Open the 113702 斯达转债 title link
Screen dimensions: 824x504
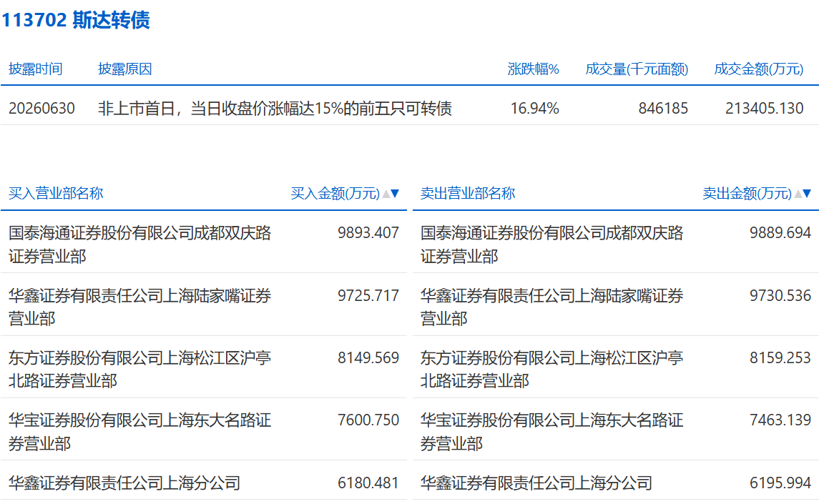pyautogui.click(x=77, y=20)
